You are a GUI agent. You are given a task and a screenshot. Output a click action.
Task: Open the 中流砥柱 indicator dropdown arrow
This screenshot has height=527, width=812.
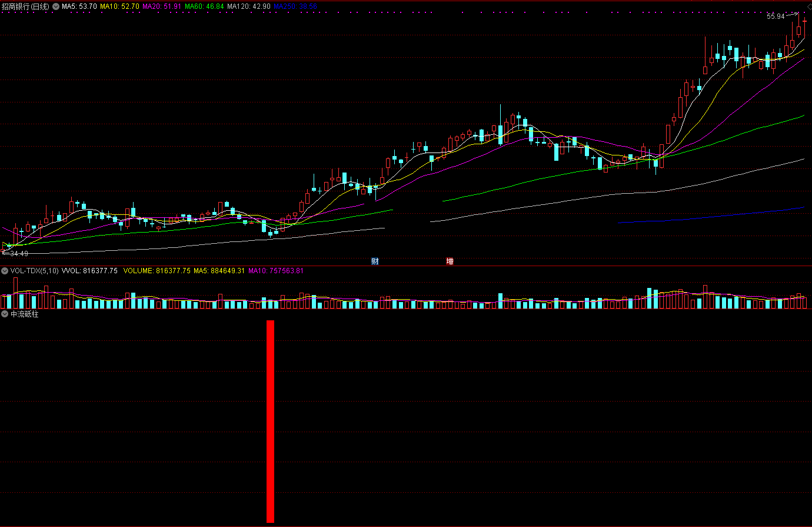coord(5,314)
